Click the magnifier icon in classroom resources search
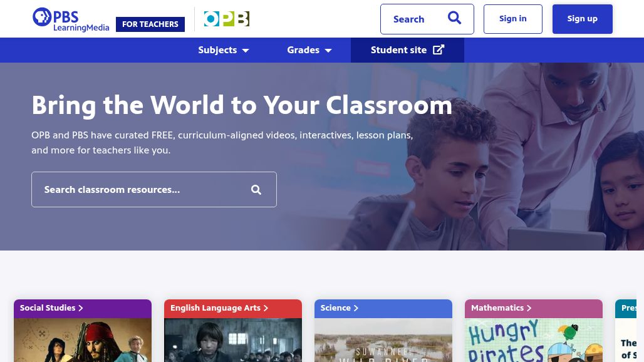The width and height of the screenshot is (644, 362). pyautogui.click(x=256, y=190)
